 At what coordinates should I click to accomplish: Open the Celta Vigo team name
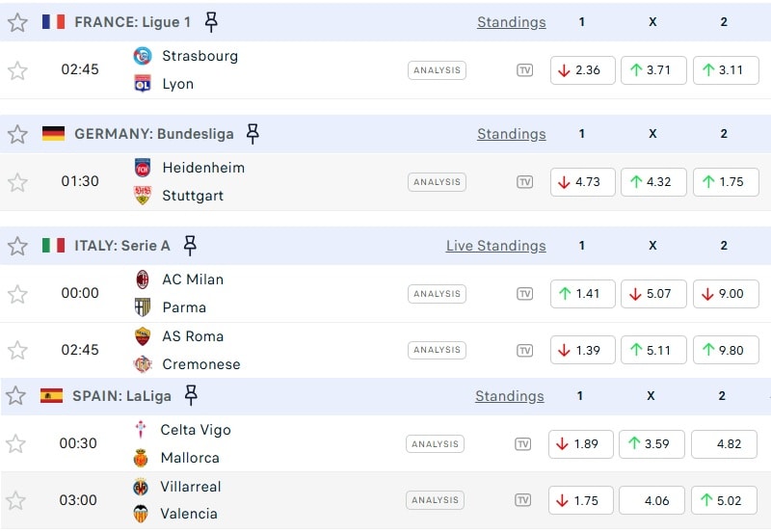196,430
